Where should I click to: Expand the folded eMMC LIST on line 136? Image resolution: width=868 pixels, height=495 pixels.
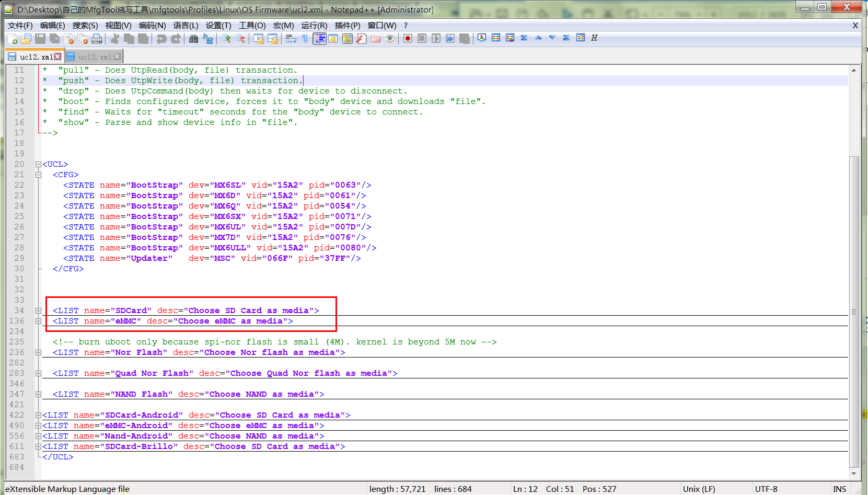[38, 321]
